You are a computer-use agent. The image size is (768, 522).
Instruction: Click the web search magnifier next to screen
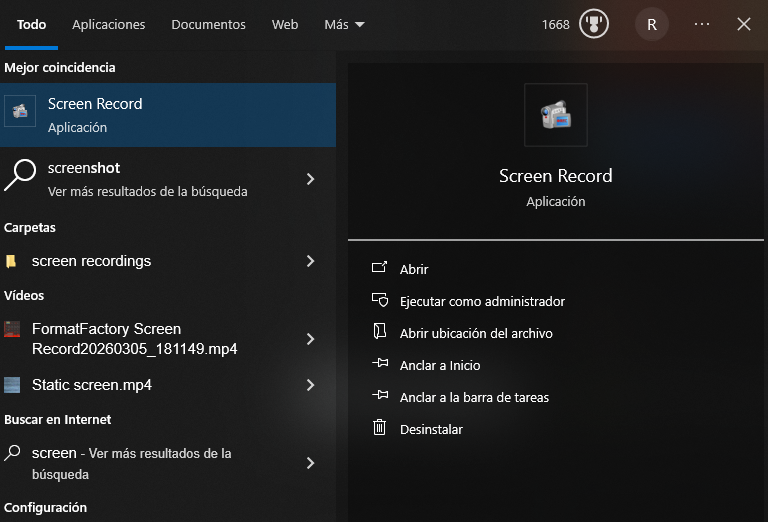pos(12,452)
